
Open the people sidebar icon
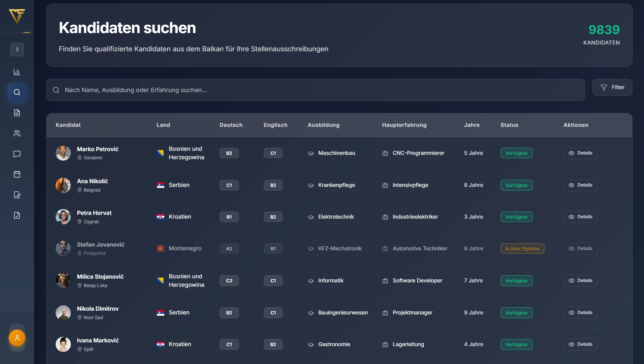point(17,134)
